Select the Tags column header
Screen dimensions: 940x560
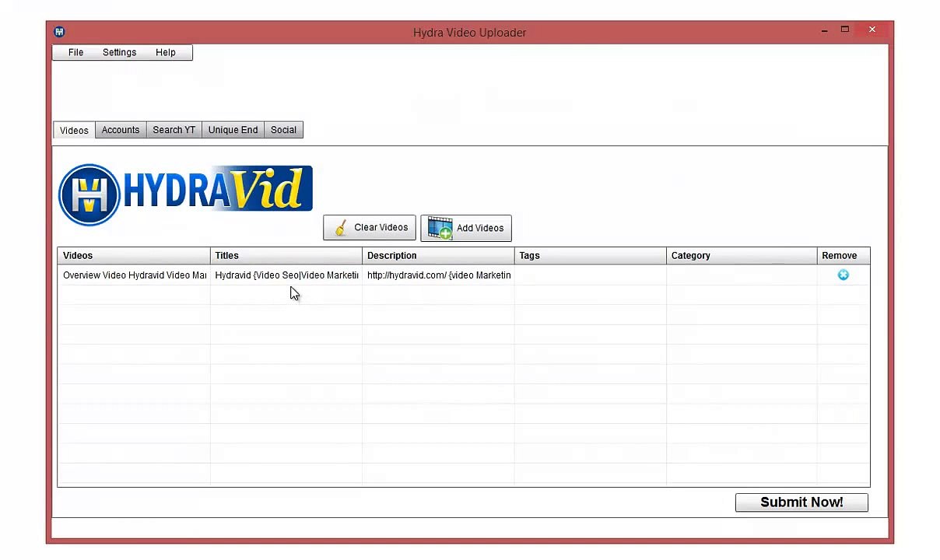[x=590, y=255]
